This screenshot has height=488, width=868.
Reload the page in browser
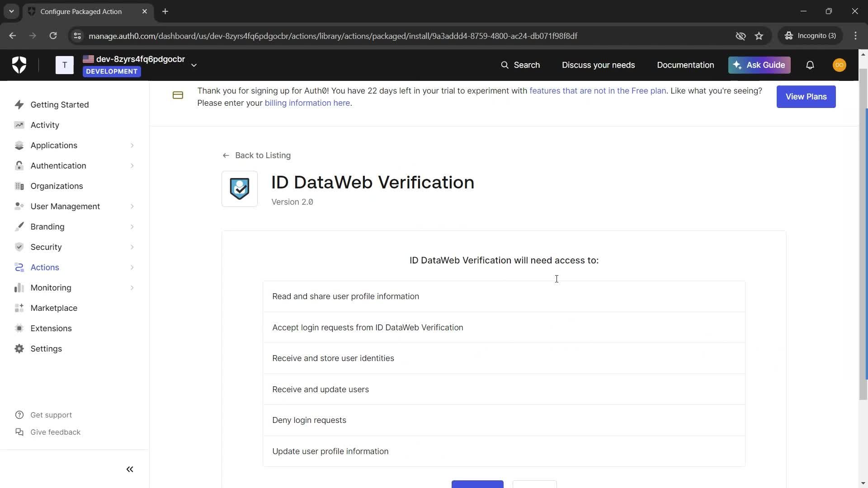pyautogui.click(x=53, y=36)
